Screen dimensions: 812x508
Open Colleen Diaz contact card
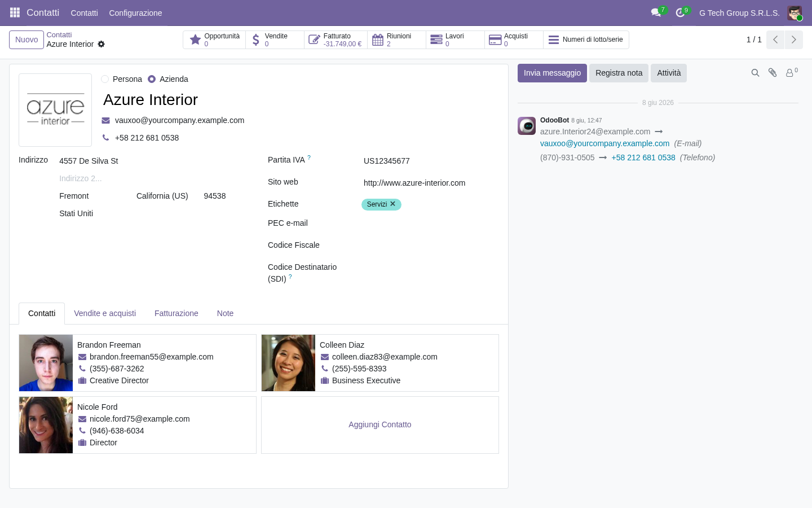point(380,363)
